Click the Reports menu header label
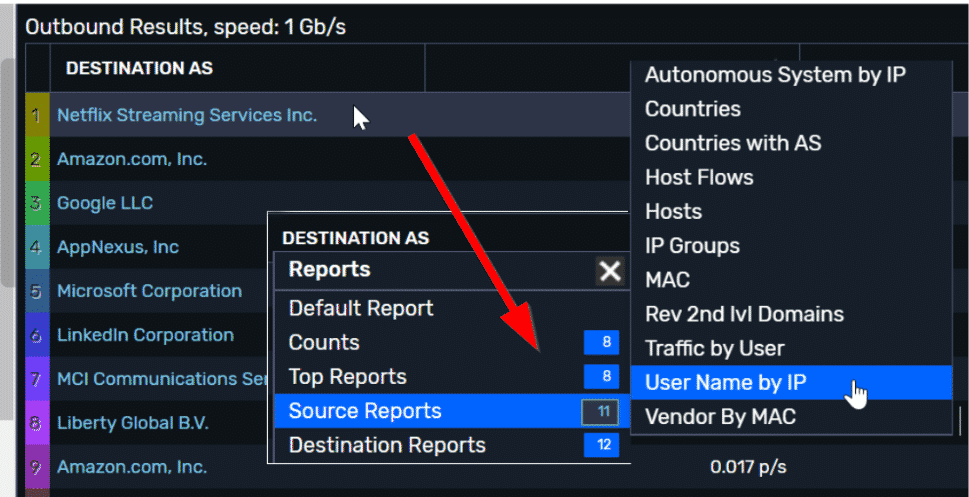Screen dimensions: 969x497 click(329, 270)
